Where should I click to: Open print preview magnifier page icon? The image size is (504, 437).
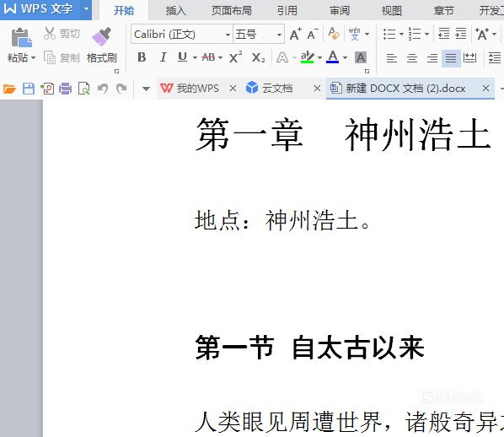[84, 89]
